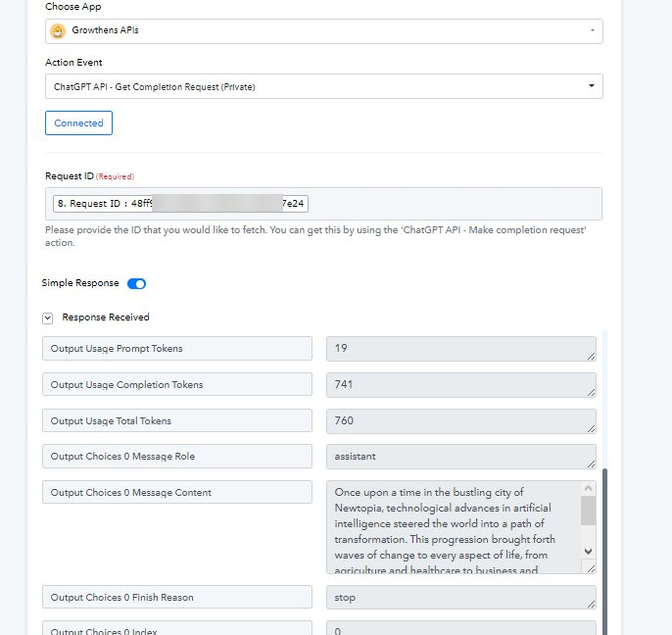Click the message content scrollbar thumb
This screenshot has width=672, height=635.
pyautogui.click(x=589, y=511)
